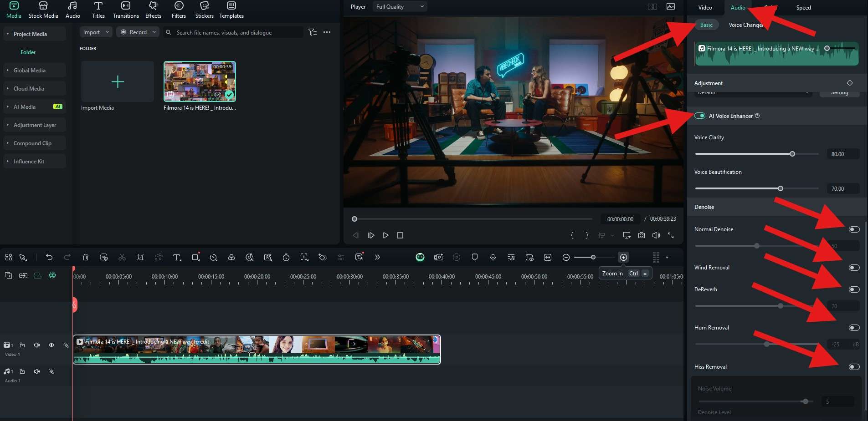Screen dimensions: 868x421
Task: Enable the DeReverb switch
Action: tap(854, 289)
